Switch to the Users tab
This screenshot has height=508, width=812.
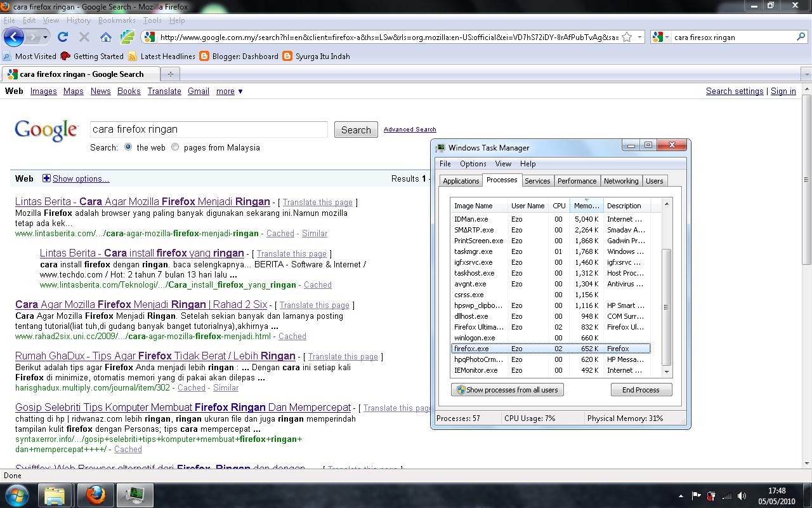[x=654, y=181]
